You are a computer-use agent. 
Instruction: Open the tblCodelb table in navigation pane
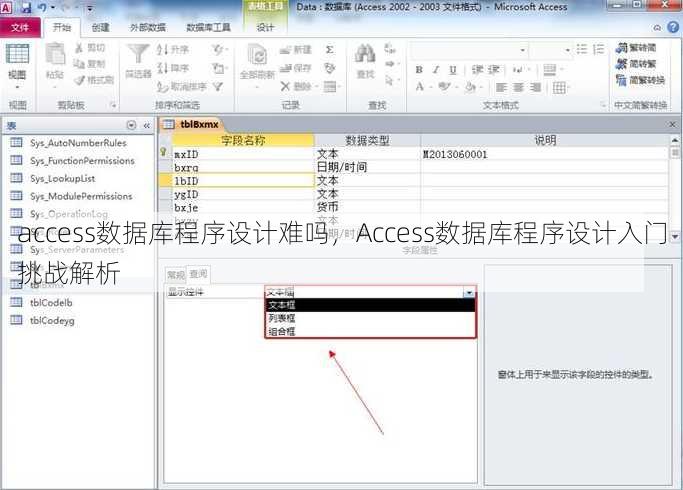[51, 303]
